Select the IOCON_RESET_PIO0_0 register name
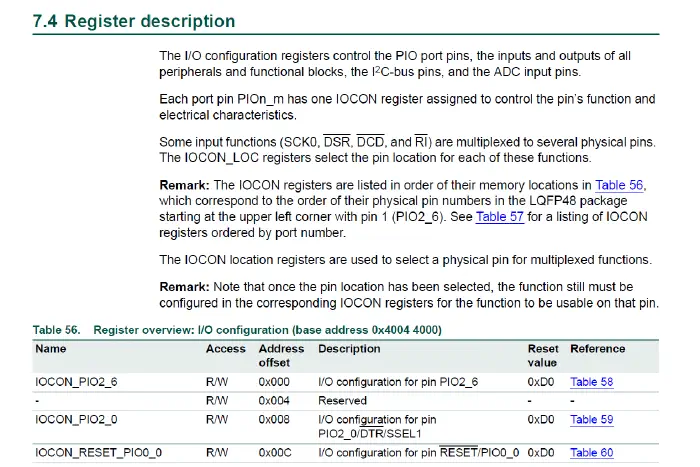The height and width of the screenshot is (467, 700). tap(98, 453)
